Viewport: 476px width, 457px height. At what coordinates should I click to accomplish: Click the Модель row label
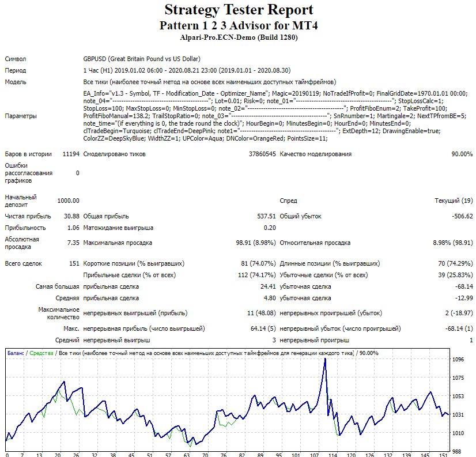tap(17, 82)
